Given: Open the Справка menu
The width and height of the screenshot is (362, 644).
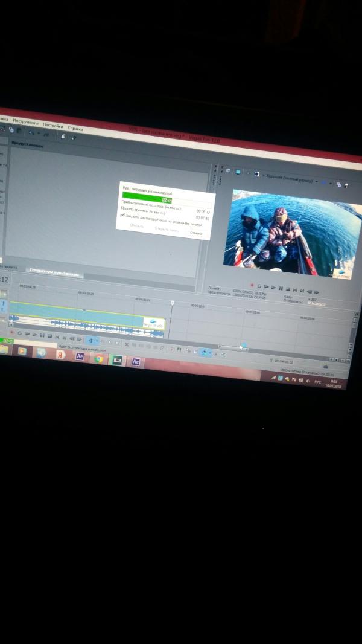Looking at the screenshot, I should pyautogui.click(x=75, y=129).
